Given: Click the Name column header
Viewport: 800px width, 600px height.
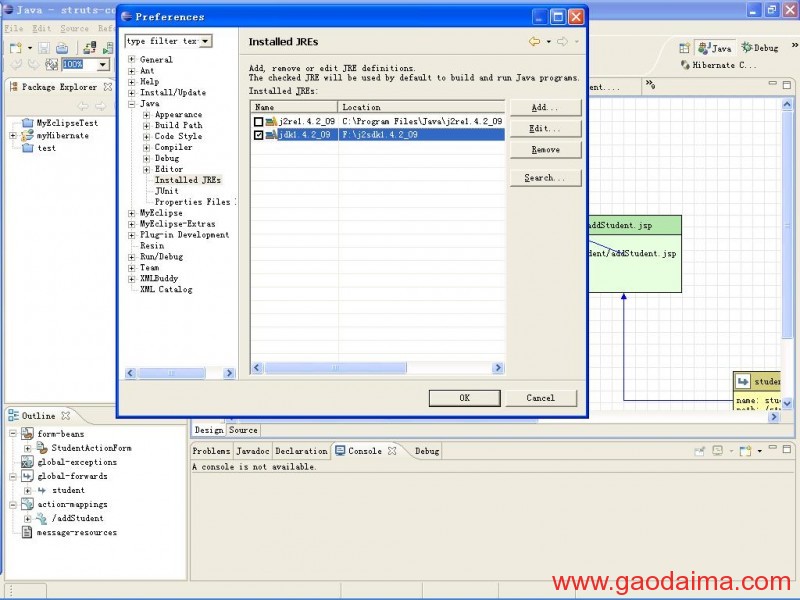Looking at the screenshot, I should click(x=294, y=107).
